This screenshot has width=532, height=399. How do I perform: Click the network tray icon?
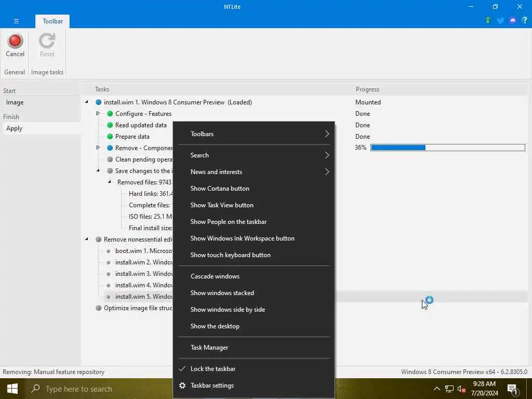449,389
